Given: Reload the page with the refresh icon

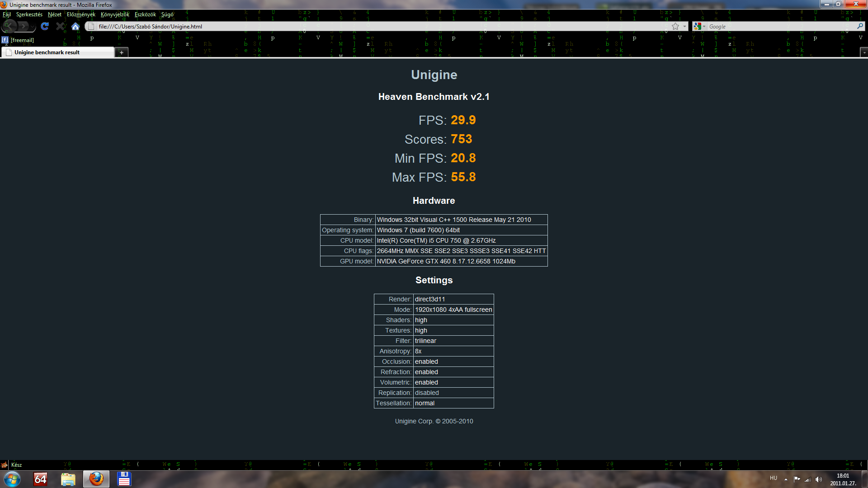Looking at the screenshot, I should pyautogui.click(x=45, y=26).
